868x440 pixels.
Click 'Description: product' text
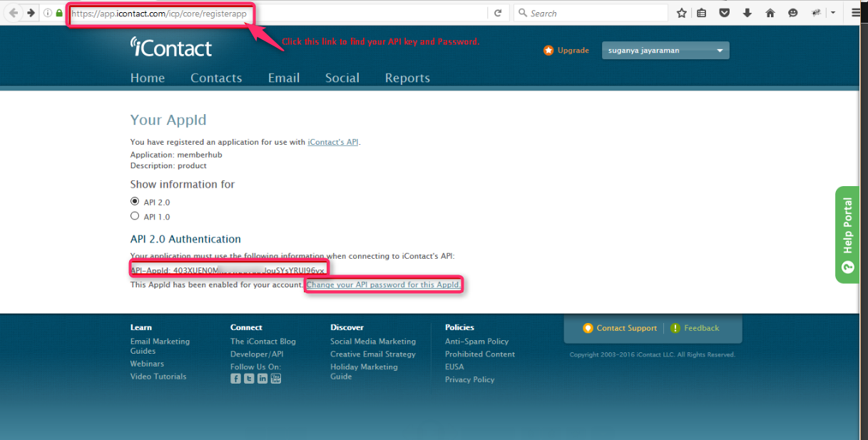(x=168, y=165)
